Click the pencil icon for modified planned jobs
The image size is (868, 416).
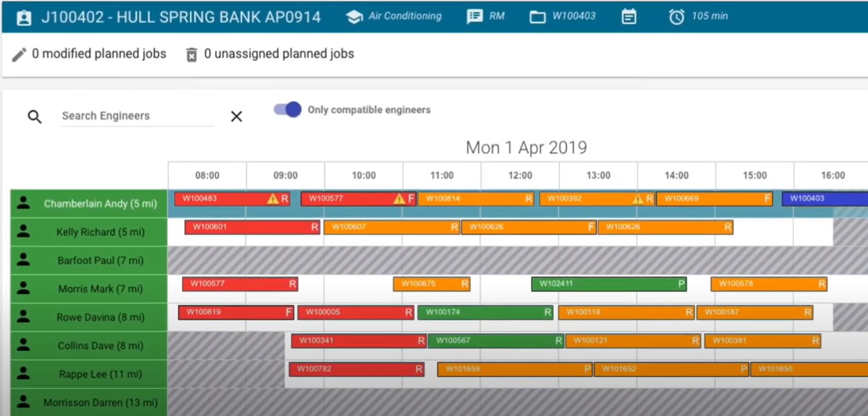19,54
